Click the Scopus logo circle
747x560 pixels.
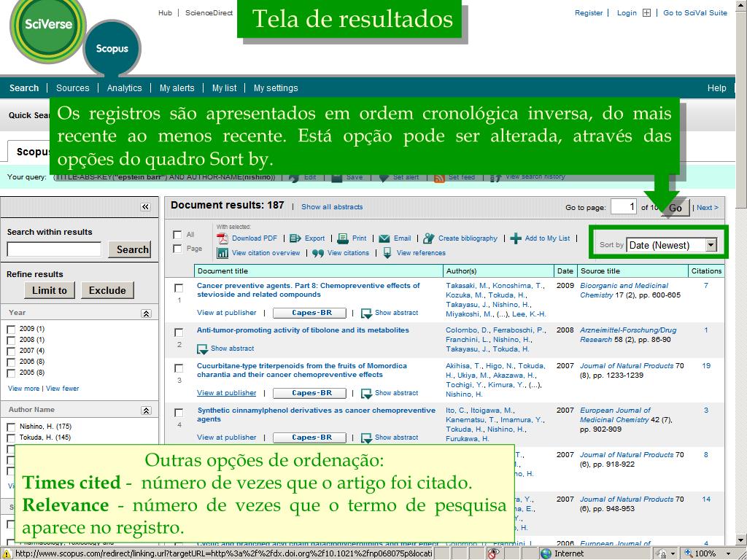pyautogui.click(x=112, y=49)
